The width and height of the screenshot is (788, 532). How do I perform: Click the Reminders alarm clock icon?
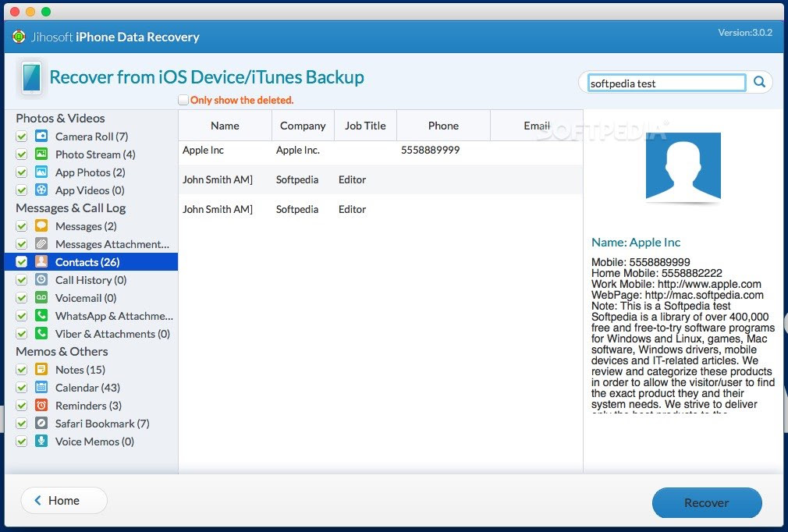click(41, 406)
